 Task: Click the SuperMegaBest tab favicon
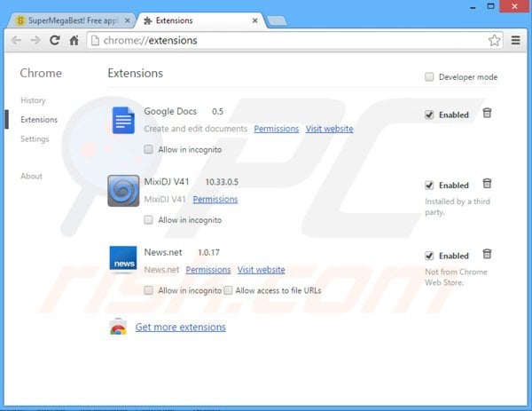(x=20, y=20)
